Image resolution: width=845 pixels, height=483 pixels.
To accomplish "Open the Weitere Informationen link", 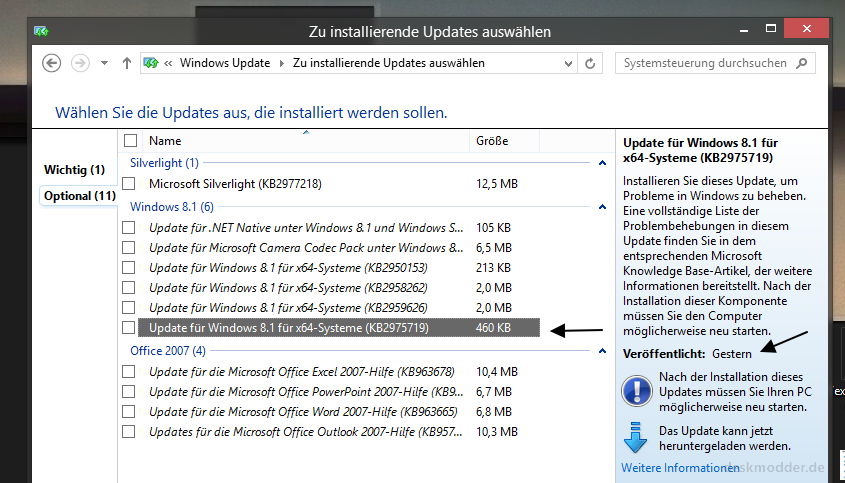I will pyautogui.click(x=680, y=468).
